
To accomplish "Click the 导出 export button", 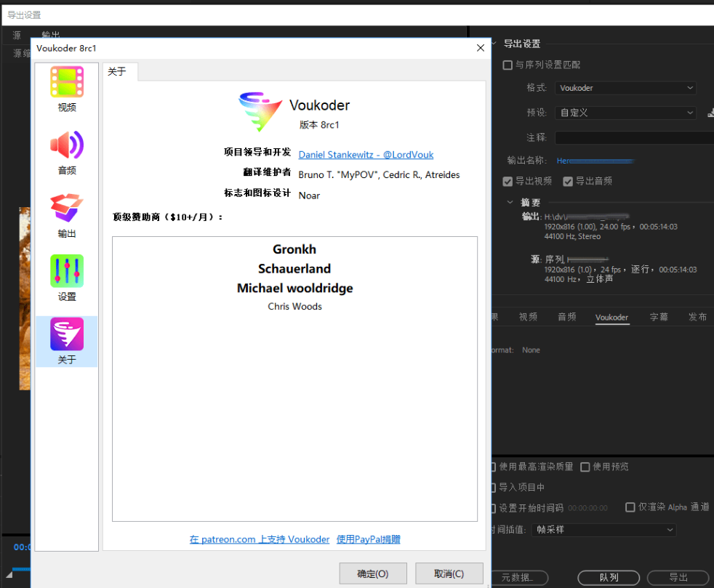I will click(x=678, y=578).
